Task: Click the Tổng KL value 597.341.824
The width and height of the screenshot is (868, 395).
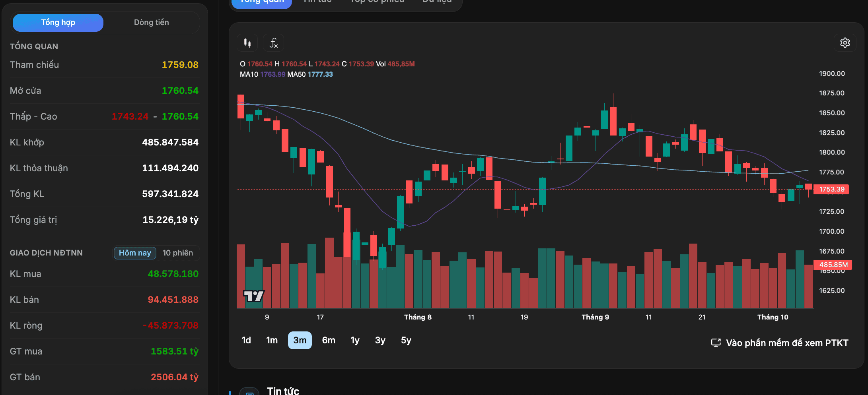Action: pos(170,194)
